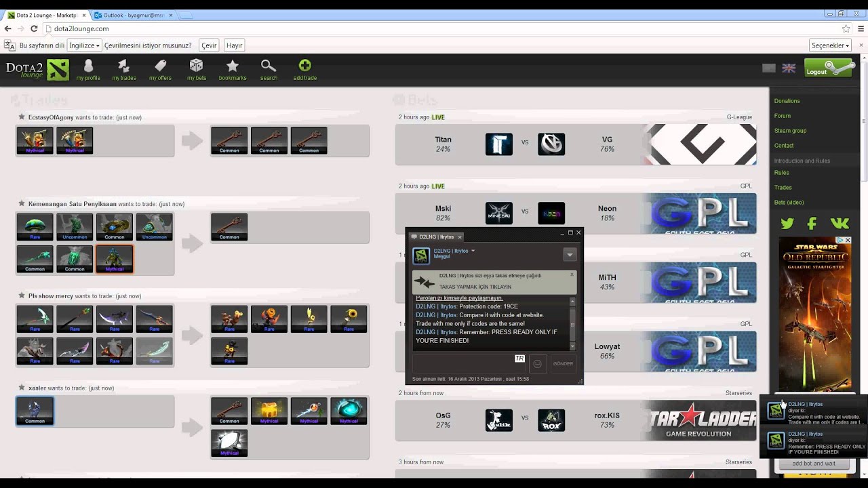The height and width of the screenshot is (488, 868).
Task: Click the add trade plus icon
Action: coord(305,66)
